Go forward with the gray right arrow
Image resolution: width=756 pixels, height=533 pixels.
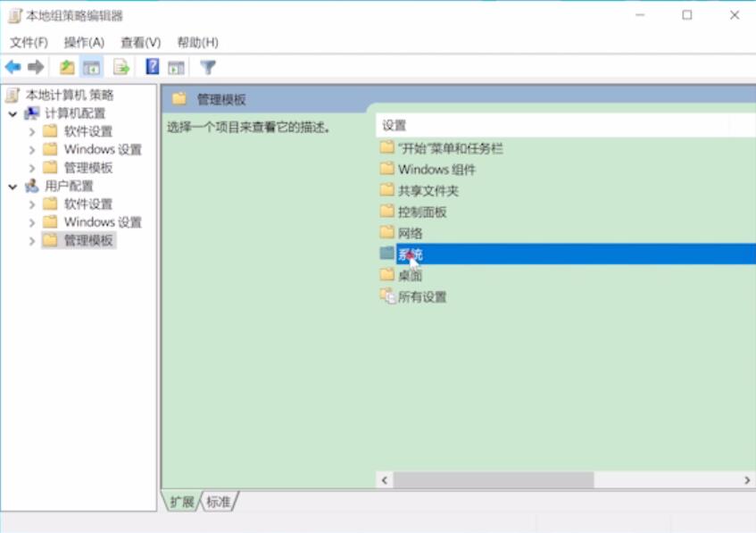tap(36, 67)
